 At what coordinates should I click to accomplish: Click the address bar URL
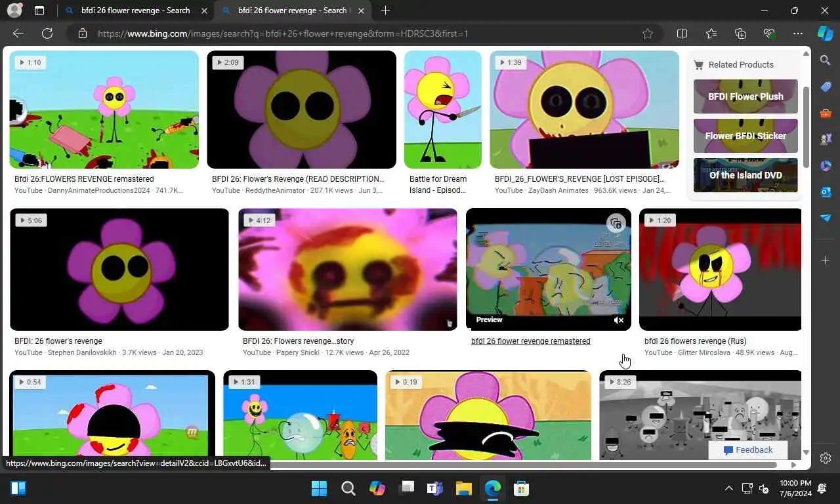point(283,33)
